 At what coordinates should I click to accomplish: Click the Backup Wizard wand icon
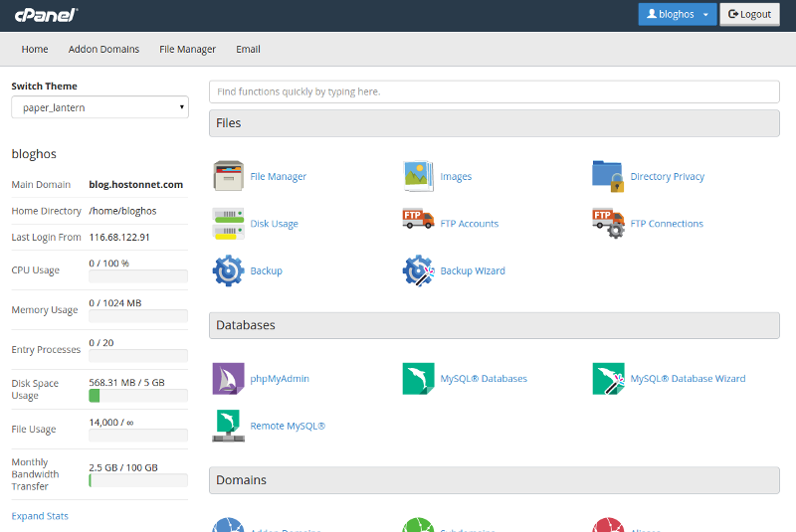tap(418, 270)
